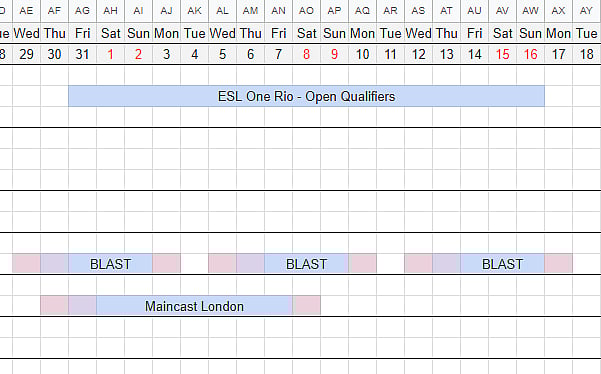Click pink cell right of Maincast London
Viewport: 601px width, 374px height.
(x=307, y=306)
